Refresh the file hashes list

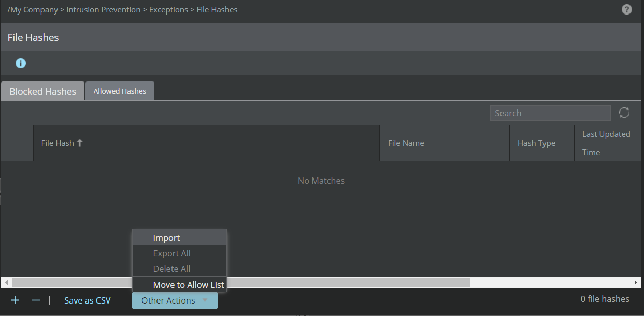click(624, 113)
